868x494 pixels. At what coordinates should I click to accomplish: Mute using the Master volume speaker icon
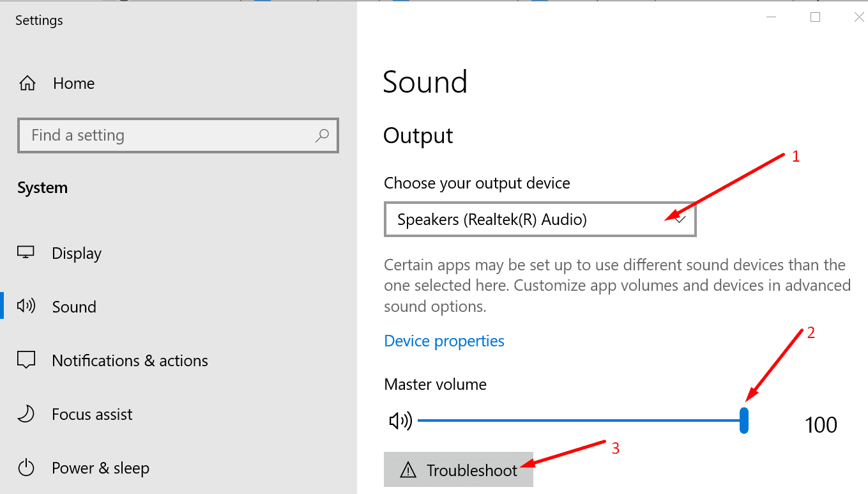400,421
